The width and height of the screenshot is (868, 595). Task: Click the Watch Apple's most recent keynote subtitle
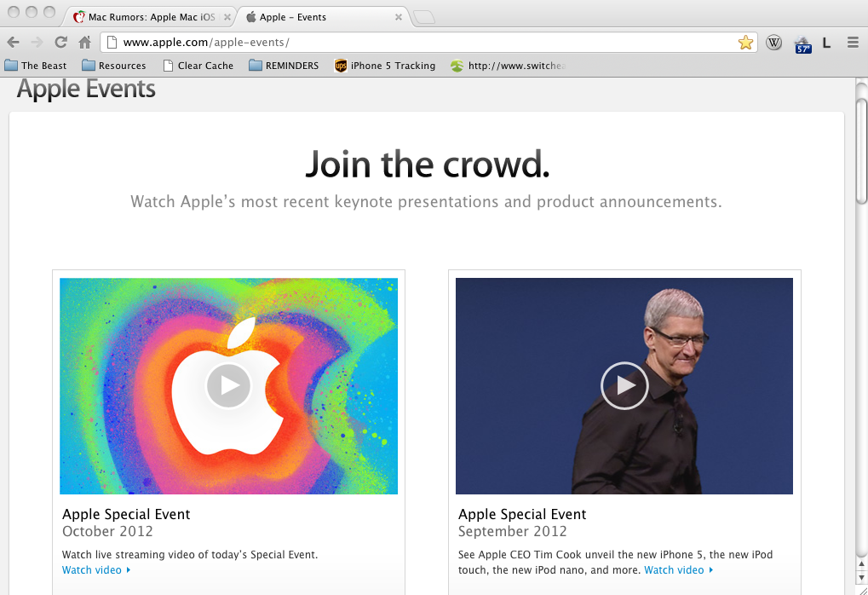point(426,202)
